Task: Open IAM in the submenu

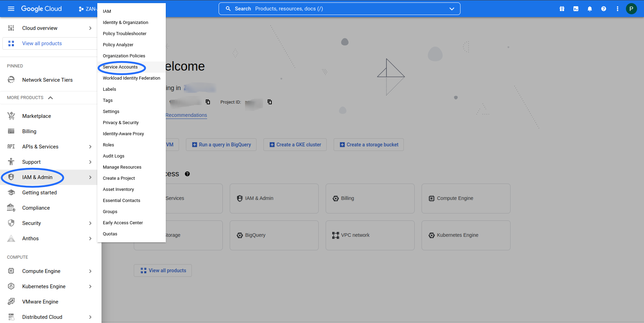Action: coord(131,11)
